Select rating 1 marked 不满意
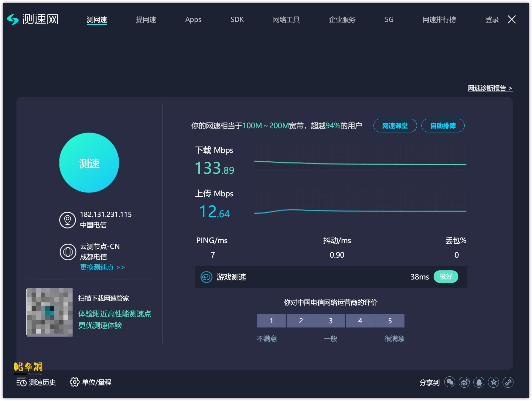The height and width of the screenshot is (401, 532). pos(271,320)
